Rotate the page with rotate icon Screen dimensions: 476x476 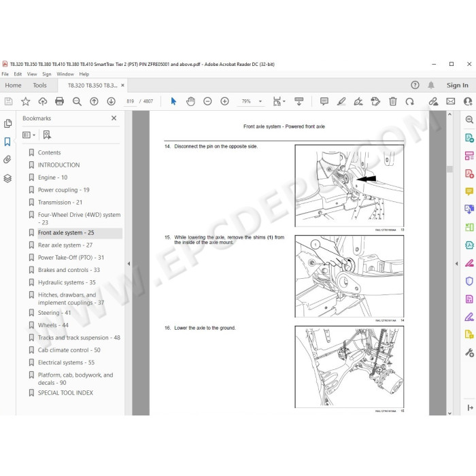click(x=410, y=101)
